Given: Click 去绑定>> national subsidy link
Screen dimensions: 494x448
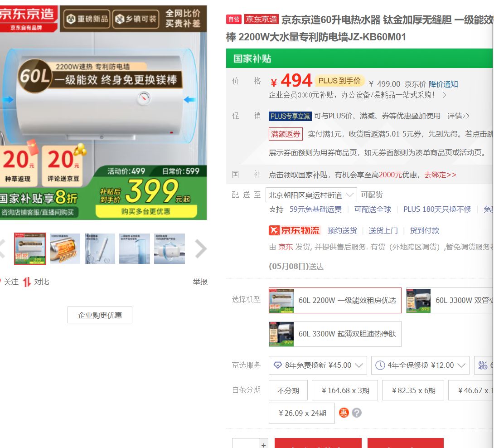Looking at the screenshot, I should point(440,175).
